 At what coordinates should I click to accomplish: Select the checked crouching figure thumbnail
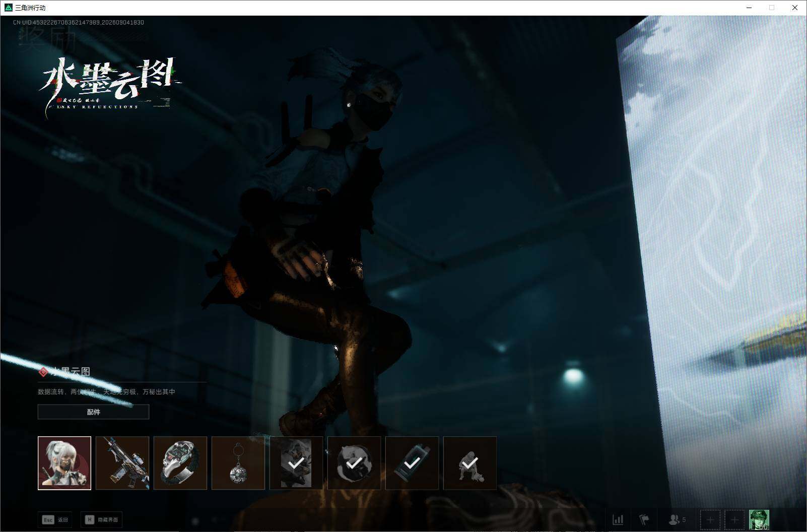point(470,463)
